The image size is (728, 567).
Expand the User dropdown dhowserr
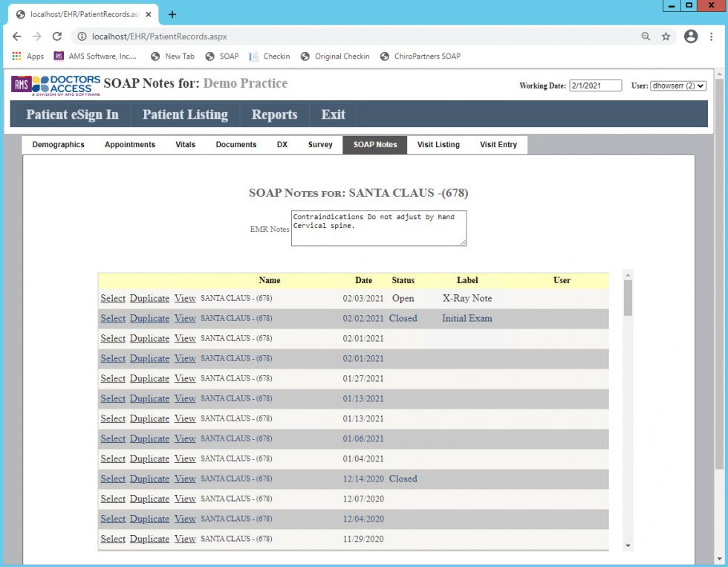tap(677, 86)
